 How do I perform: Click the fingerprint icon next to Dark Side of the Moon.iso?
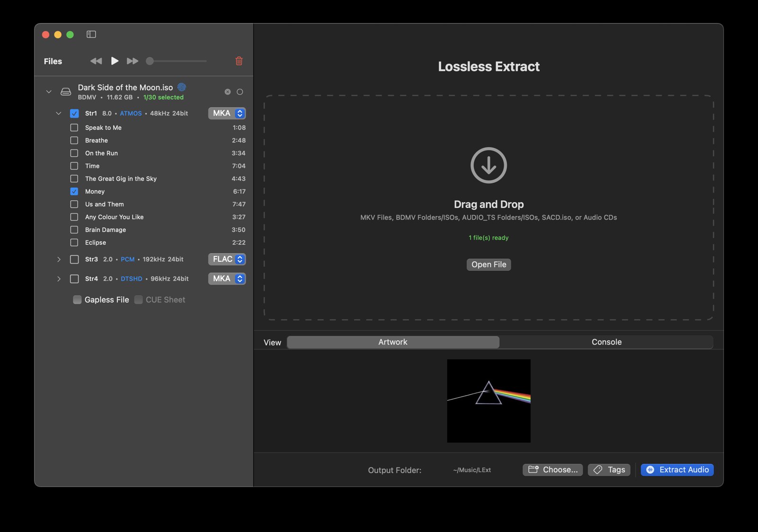pyautogui.click(x=181, y=87)
